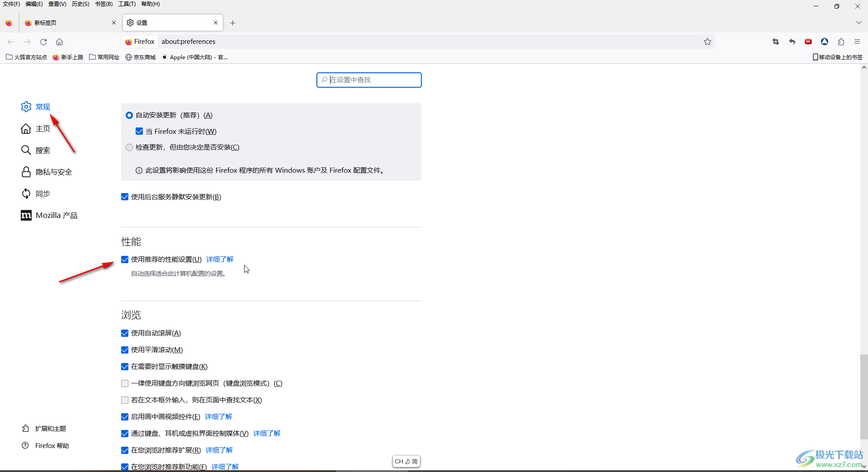Open 扩展和主题 add-ons page

coord(44,428)
